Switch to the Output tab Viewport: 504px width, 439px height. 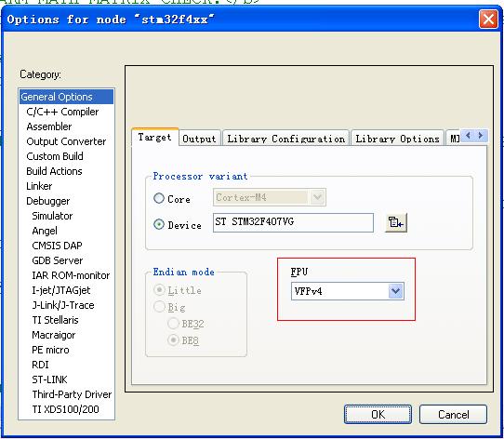199,139
